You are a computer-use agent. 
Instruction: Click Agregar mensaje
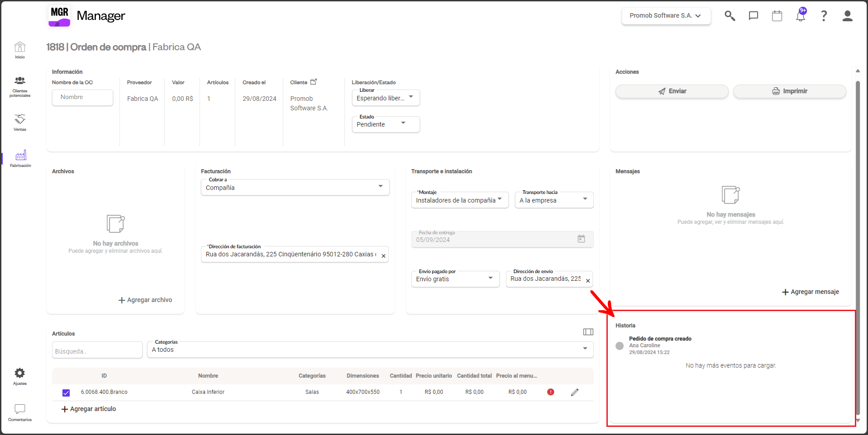click(811, 292)
